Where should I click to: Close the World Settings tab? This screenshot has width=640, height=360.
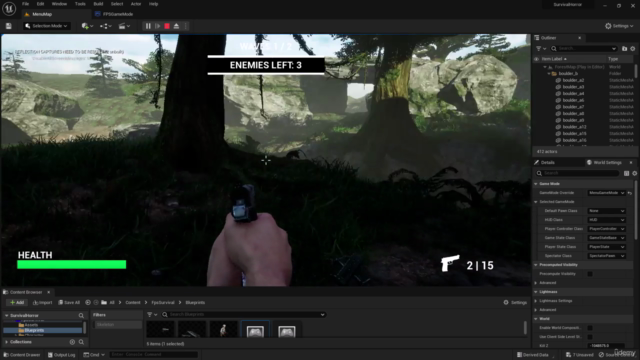tap(631, 162)
